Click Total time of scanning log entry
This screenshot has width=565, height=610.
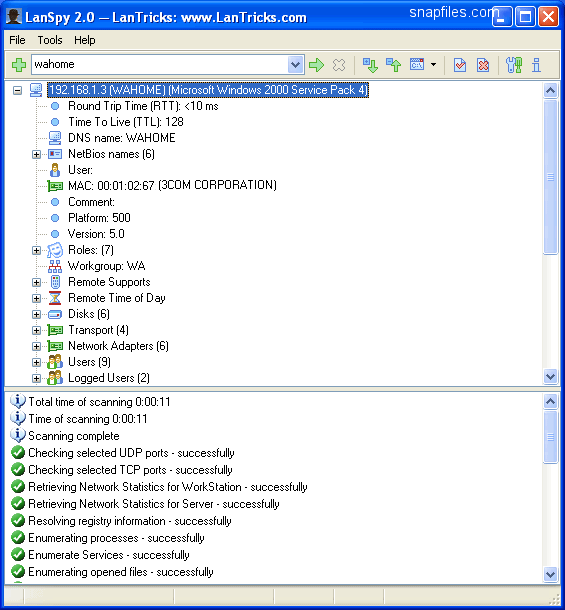click(99, 401)
